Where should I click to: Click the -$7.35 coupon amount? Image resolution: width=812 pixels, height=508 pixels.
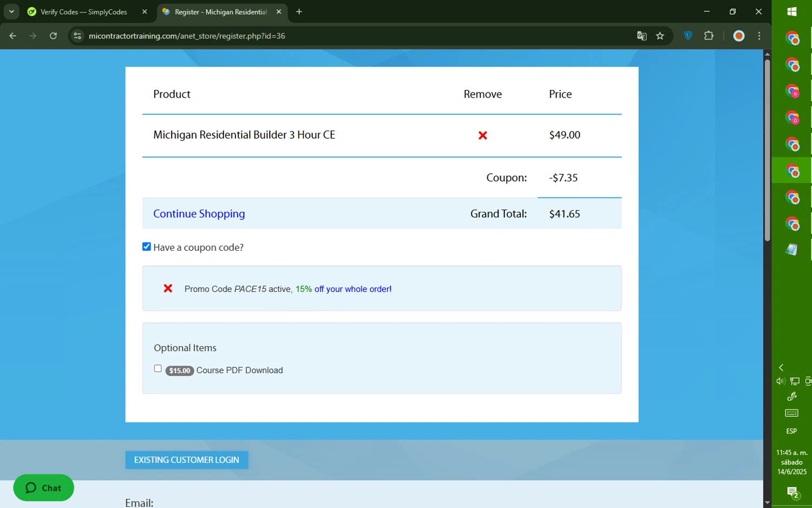coord(564,178)
